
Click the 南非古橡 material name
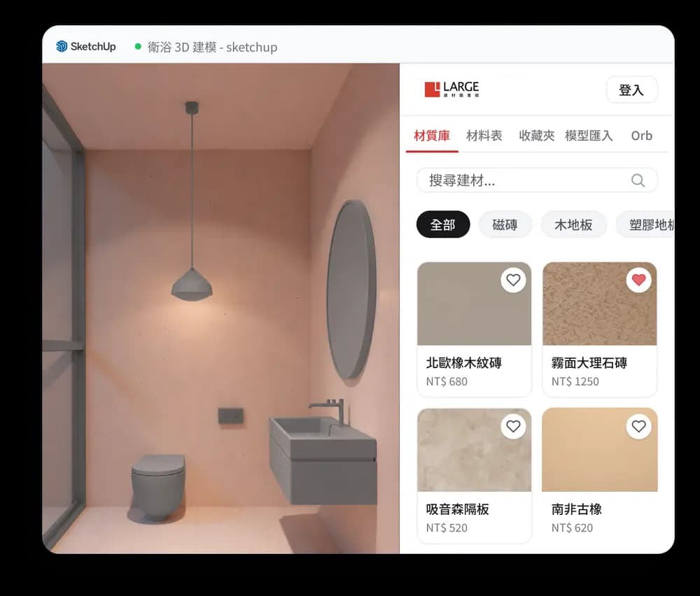pos(577,509)
